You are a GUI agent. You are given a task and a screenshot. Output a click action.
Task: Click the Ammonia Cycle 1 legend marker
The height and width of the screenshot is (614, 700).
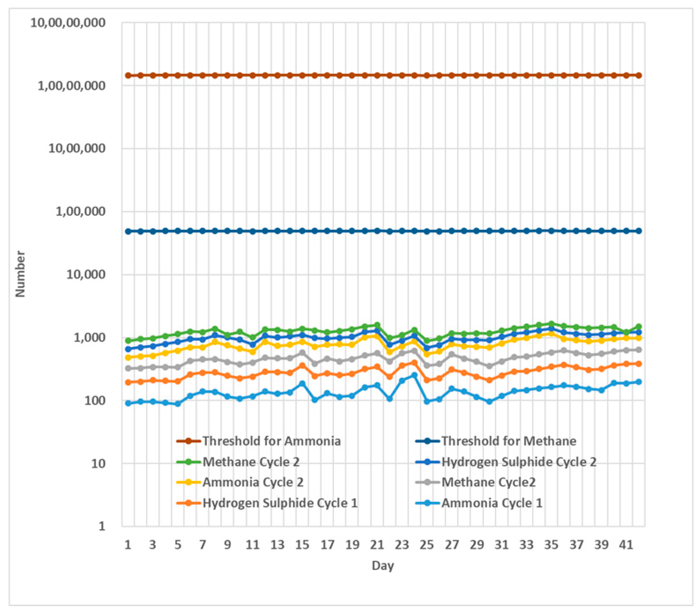(427, 503)
